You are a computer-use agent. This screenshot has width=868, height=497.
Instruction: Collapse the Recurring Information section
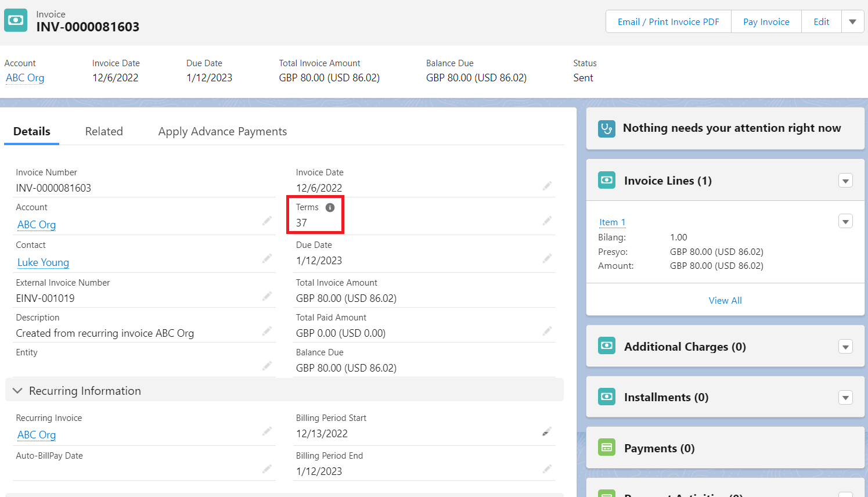pos(18,391)
